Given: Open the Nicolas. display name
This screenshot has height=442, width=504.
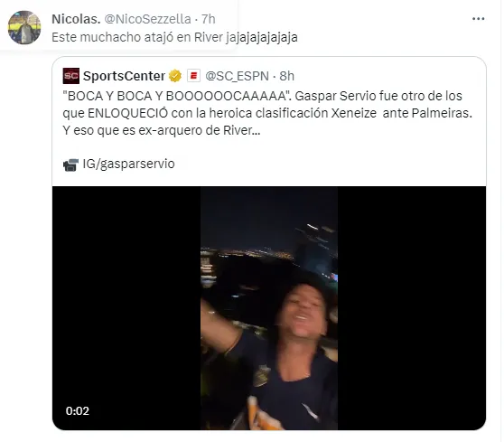Looking at the screenshot, I should click(x=76, y=19).
